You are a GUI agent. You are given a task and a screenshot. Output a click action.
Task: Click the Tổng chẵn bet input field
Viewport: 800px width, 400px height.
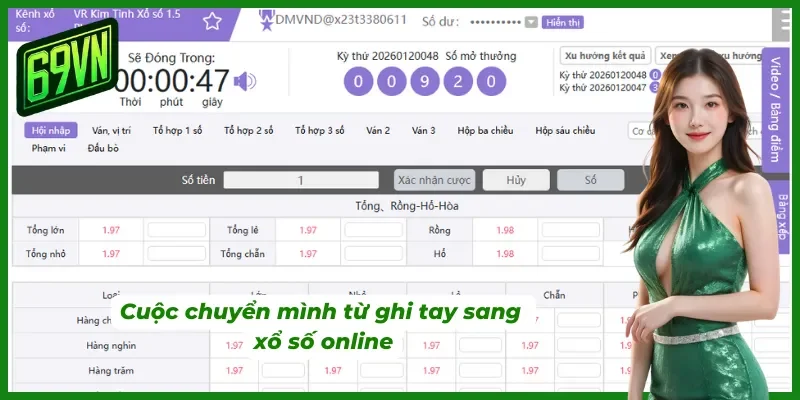[x=373, y=254]
